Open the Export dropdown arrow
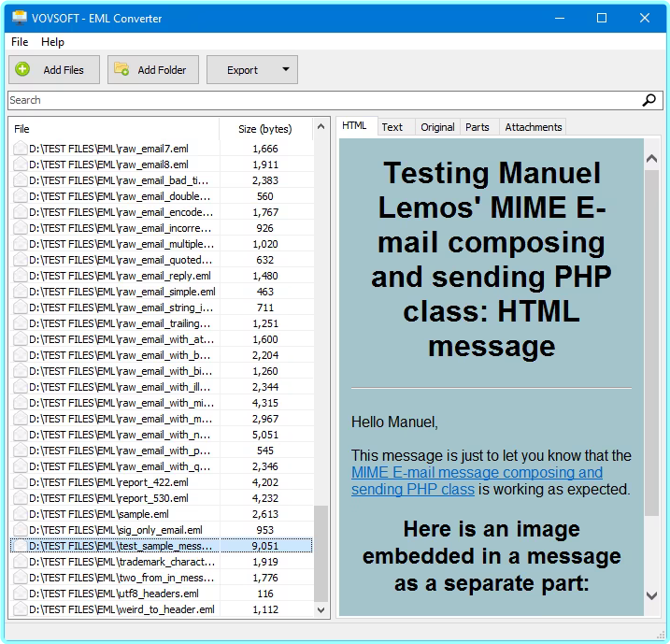670x644 pixels. click(285, 69)
